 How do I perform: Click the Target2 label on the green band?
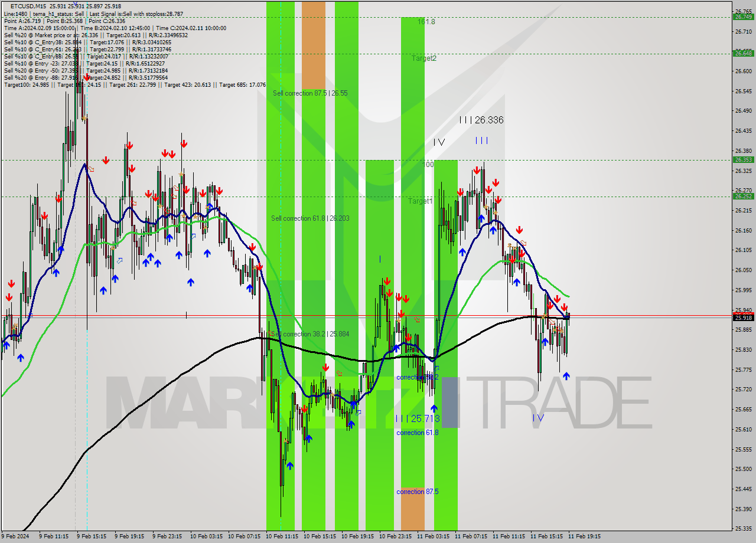click(x=424, y=58)
